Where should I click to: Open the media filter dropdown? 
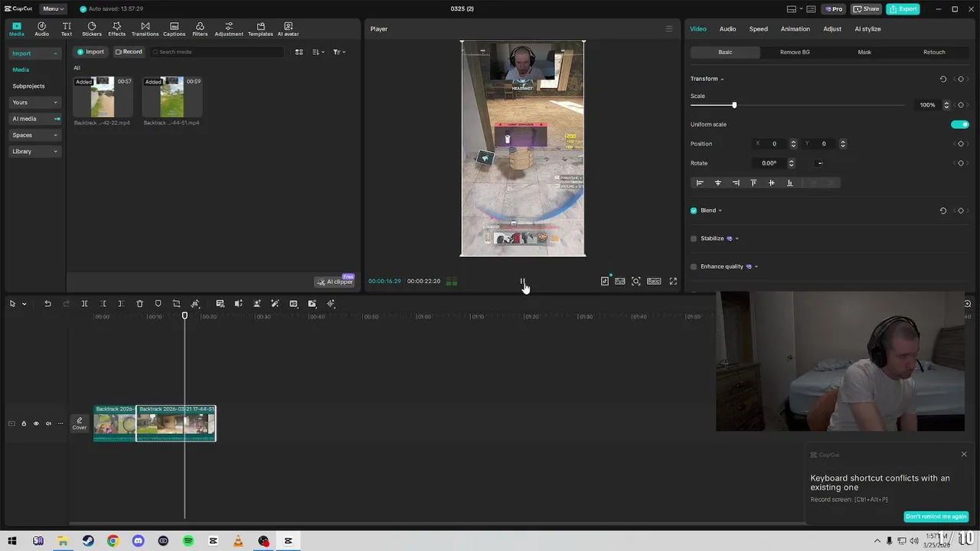[x=339, y=52]
